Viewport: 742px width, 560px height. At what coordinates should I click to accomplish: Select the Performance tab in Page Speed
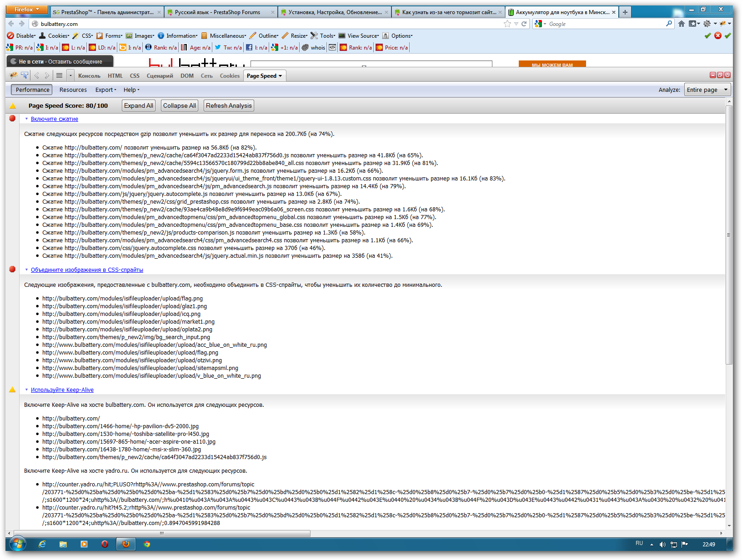click(32, 90)
